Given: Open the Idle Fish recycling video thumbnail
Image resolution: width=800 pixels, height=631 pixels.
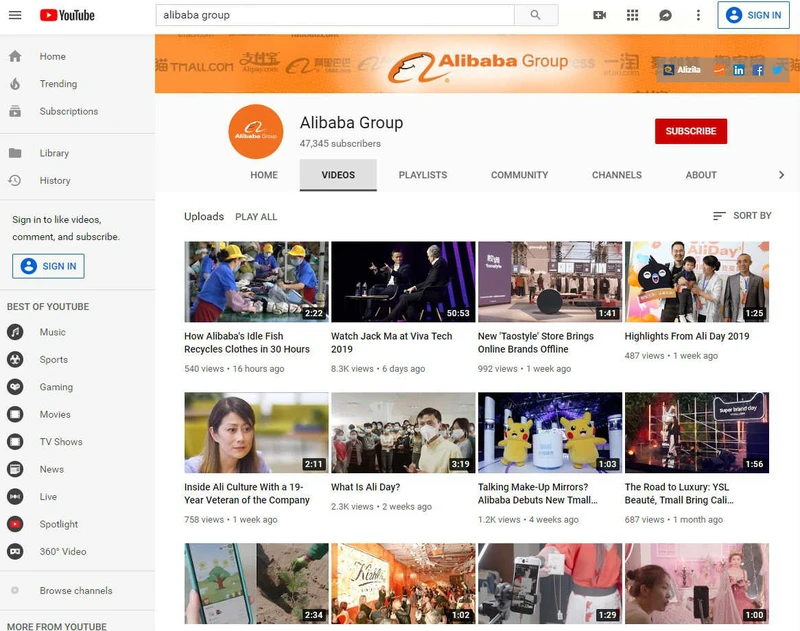Looking at the screenshot, I should click(x=256, y=282).
